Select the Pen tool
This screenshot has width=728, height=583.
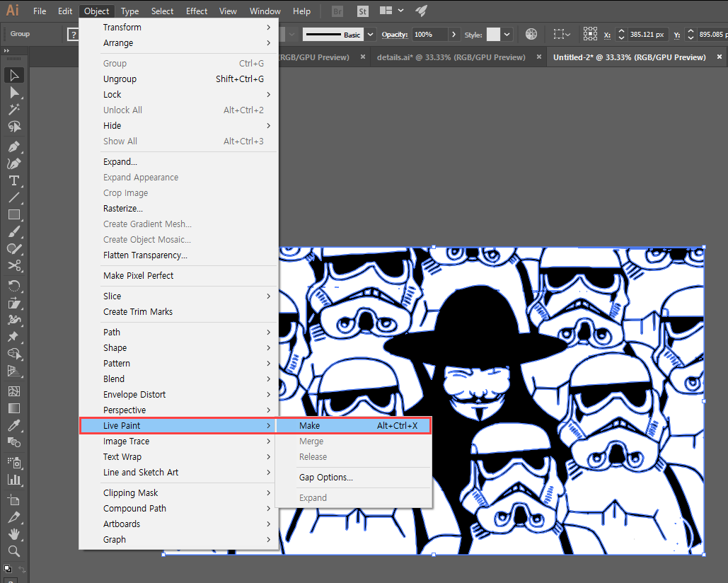pos(14,146)
